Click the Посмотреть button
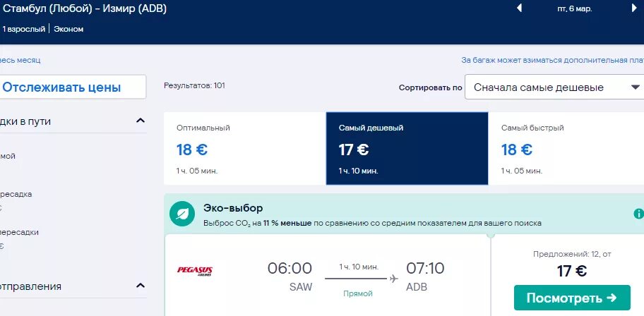Screen dimensions: 644x316 (x=572, y=298)
